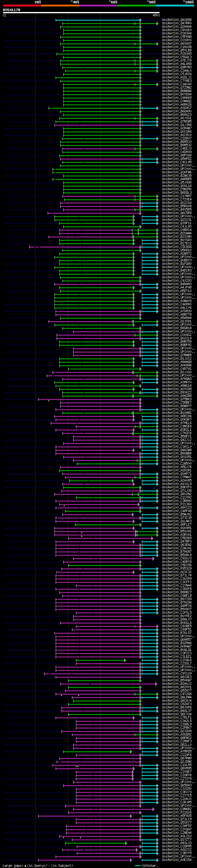
Task: Select hit UniRef100_C5DSE8
Action: click(177, 538)
